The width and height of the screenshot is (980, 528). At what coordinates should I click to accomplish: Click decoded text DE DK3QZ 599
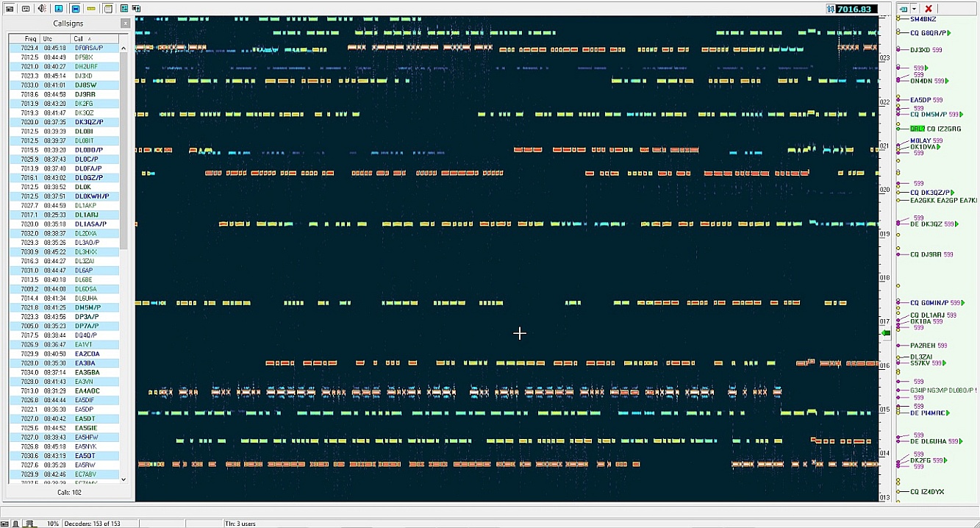(x=931, y=224)
